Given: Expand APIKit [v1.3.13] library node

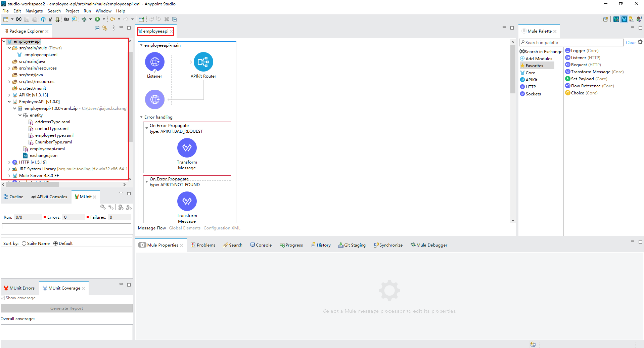Looking at the screenshot, I should [x=9, y=95].
